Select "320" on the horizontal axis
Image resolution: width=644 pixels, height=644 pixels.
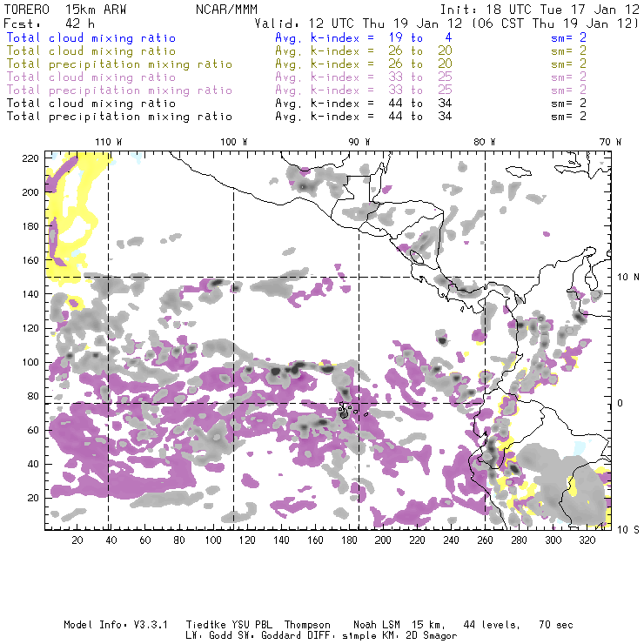click(587, 540)
